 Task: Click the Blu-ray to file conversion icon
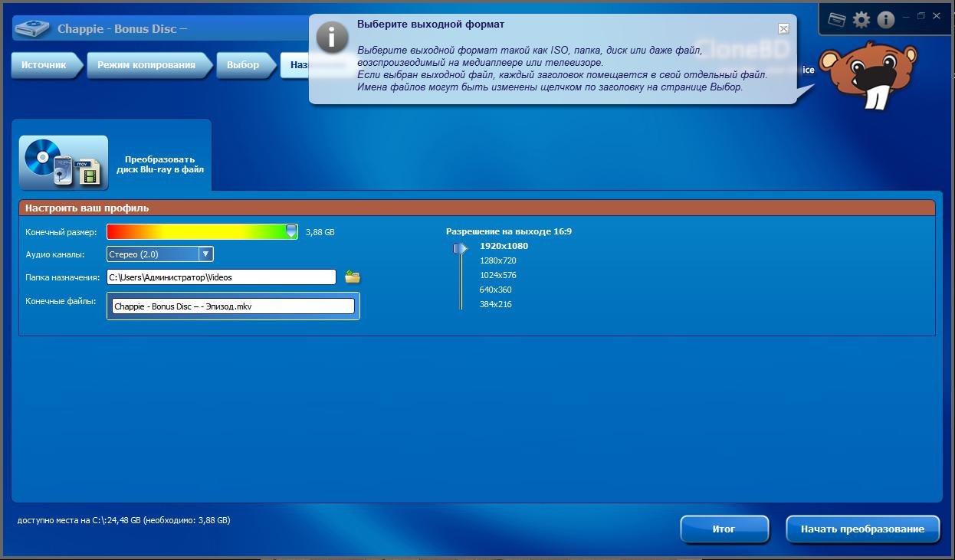coord(64,163)
